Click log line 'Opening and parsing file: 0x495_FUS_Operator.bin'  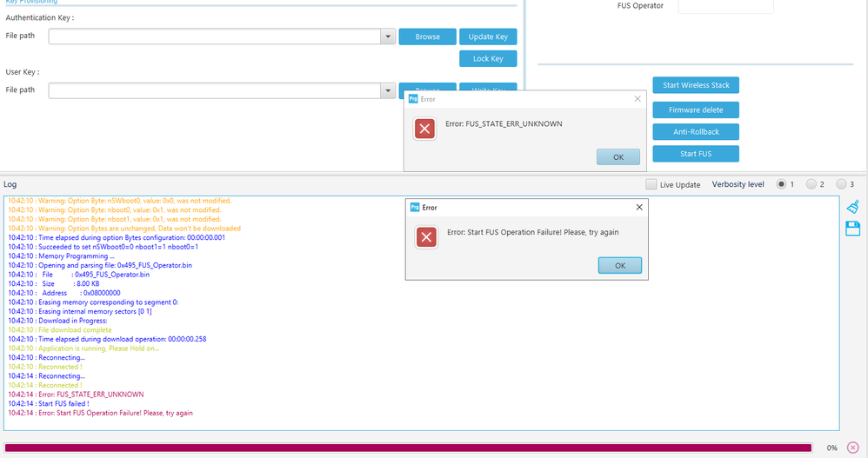click(x=100, y=266)
